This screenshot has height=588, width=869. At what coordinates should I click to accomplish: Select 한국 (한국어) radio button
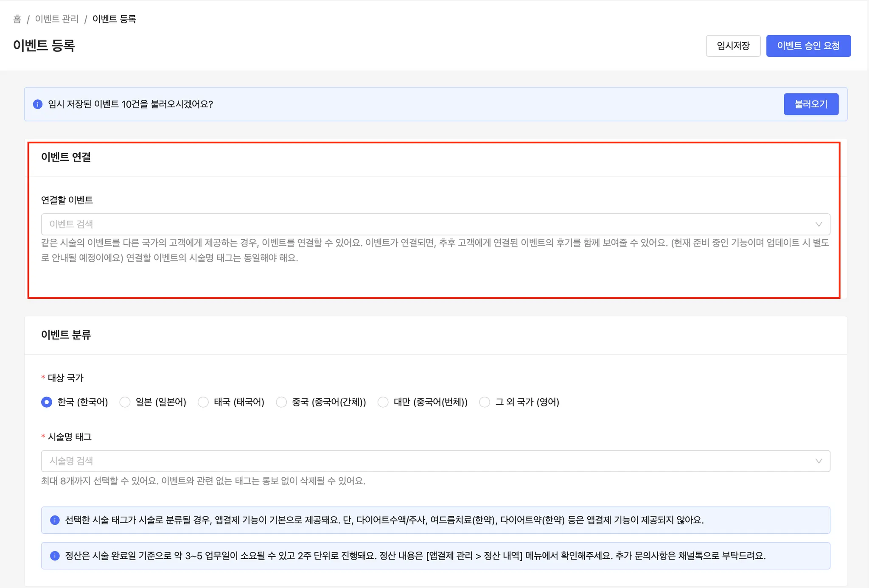47,402
